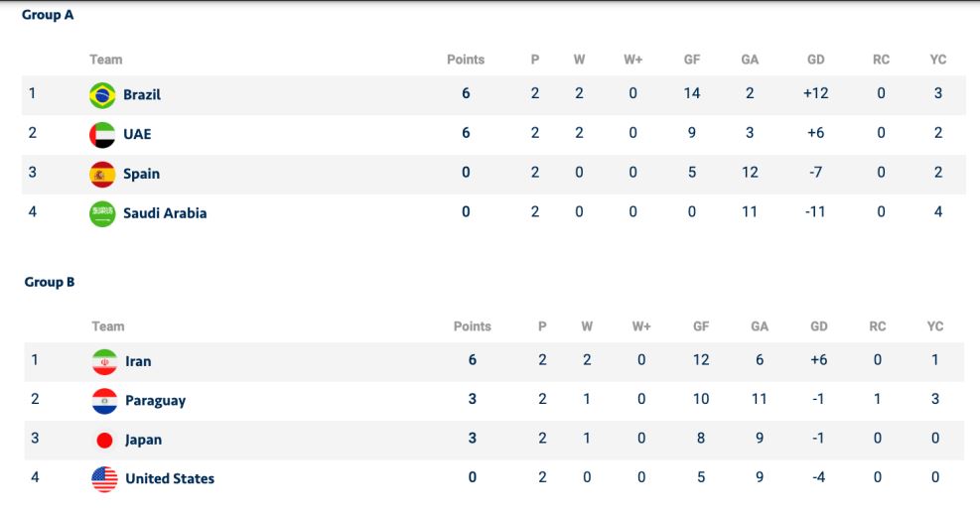The width and height of the screenshot is (980, 517).
Task: Click the Paraguay flag icon
Action: point(104,401)
